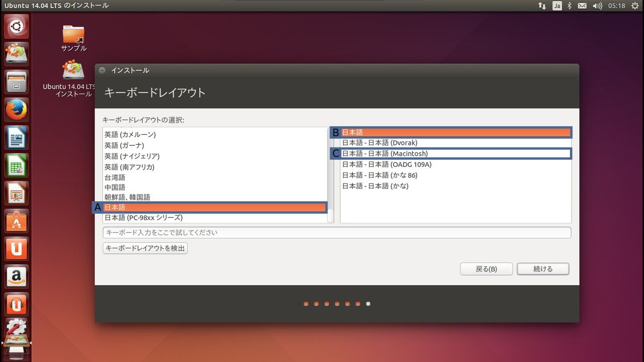The height and width of the screenshot is (362, 644).
Task: Open the mail messaging indicator
Action: [x=582, y=6]
